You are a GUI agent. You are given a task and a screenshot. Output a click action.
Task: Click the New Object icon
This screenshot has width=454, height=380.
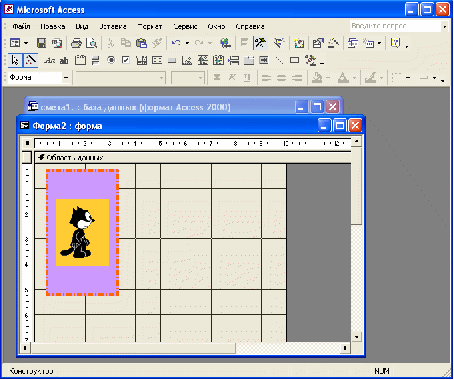[369, 43]
